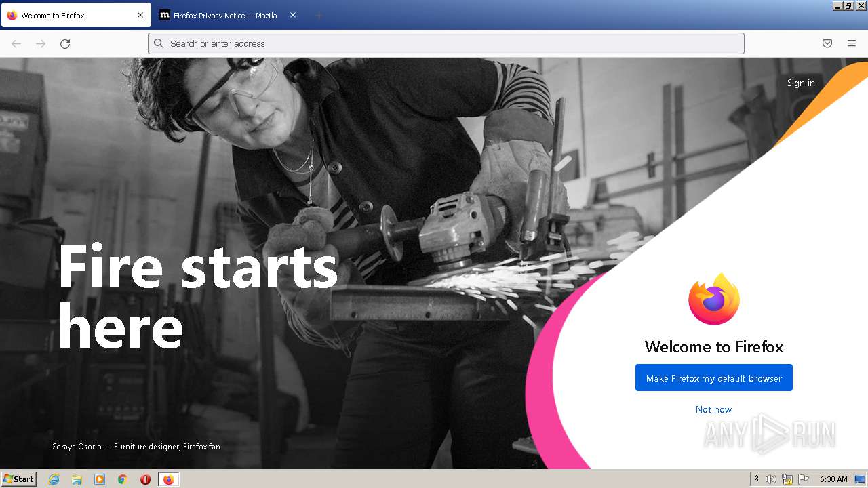Open the Windows Start menu
The image size is (868, 488).
19,479
